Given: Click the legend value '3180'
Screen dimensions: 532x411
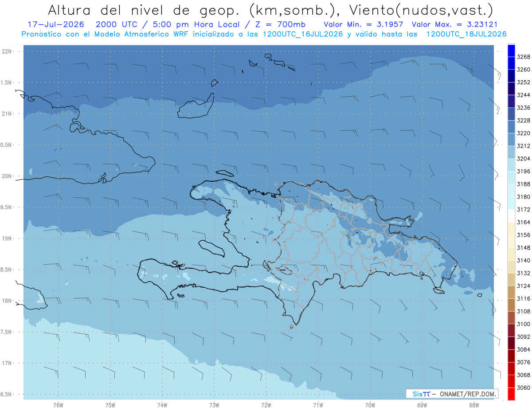Looking at the screenshot, I should pyautogui.click(x=523, y=197).
